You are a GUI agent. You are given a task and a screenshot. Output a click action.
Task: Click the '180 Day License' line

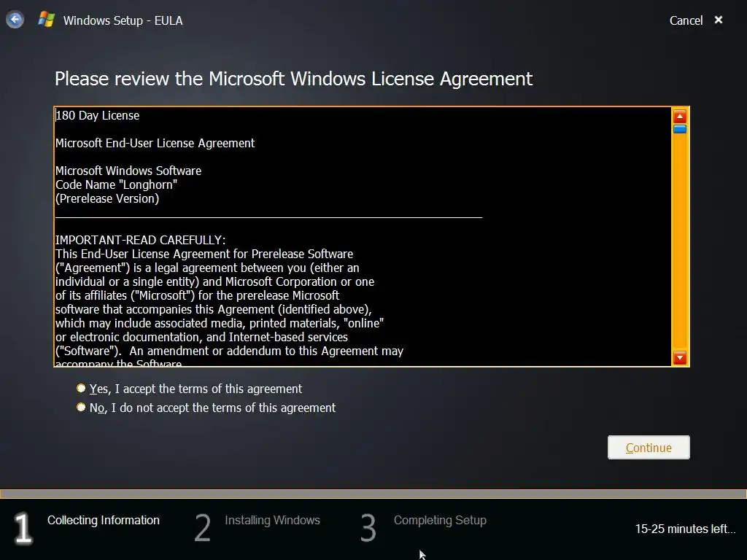97,115
